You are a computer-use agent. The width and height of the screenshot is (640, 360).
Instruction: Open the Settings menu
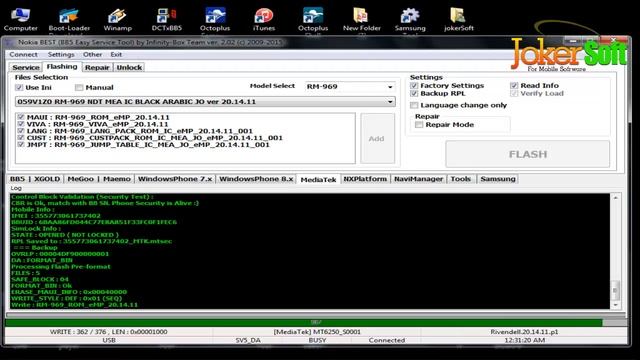coord(61,54)
